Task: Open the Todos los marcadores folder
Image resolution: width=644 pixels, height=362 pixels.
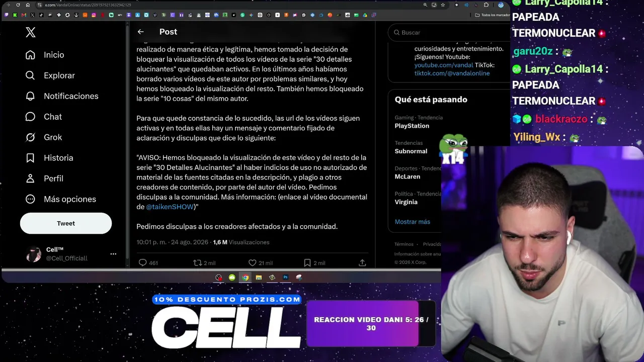Action: [492, 15]
